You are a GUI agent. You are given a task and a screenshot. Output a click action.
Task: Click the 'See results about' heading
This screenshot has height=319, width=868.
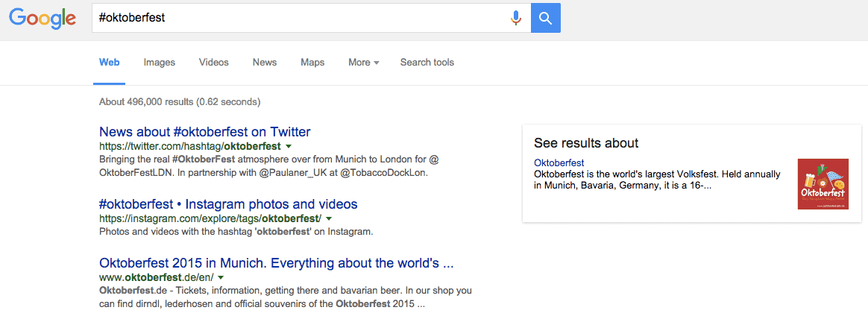tap(586, 143)
